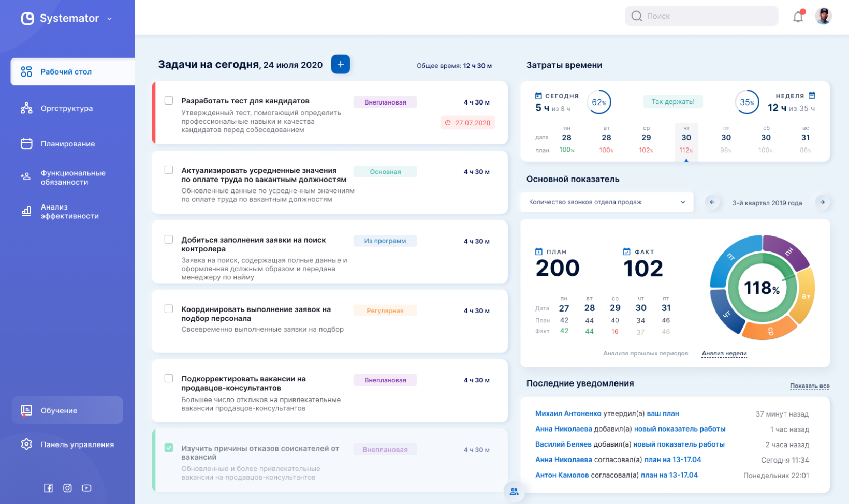
Task: Click the 27.07.2020 deadline badge
Action: [x=467, y=123]
